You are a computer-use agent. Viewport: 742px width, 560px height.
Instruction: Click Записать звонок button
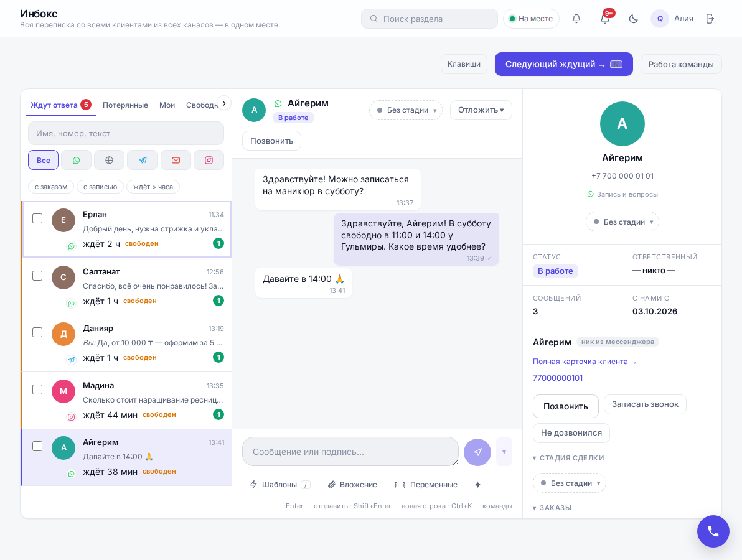click(645, 404)
